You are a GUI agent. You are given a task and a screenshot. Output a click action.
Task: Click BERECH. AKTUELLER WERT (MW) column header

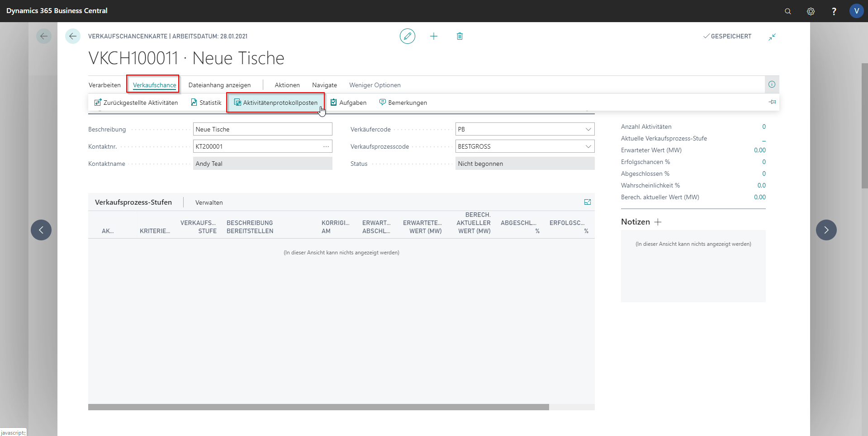click(x=474, y=223)
